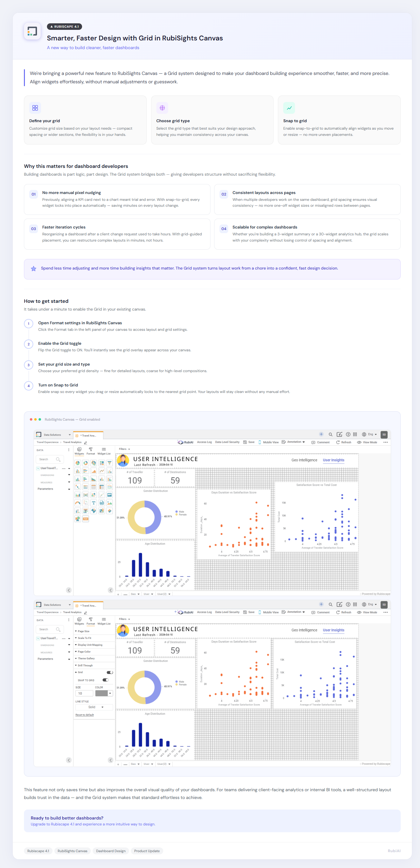Click the grid SIZE input field
The width and height of the screenshot is (420, 868).
coord(84,693)
